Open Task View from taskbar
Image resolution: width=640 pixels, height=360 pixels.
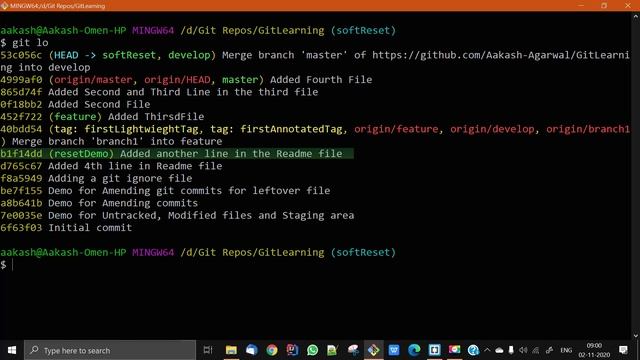click(208, 350)
